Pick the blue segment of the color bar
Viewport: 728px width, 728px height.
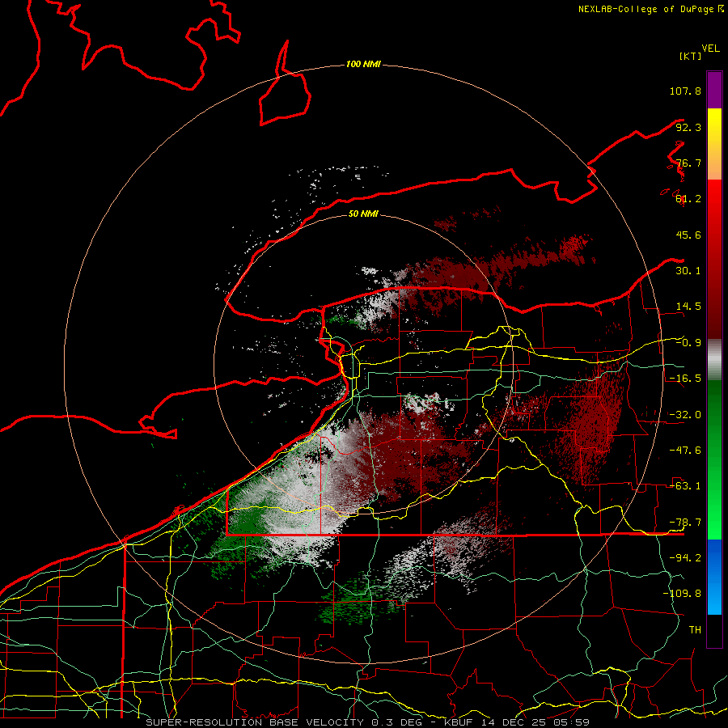pyautogui.click(x=714, y=577)
